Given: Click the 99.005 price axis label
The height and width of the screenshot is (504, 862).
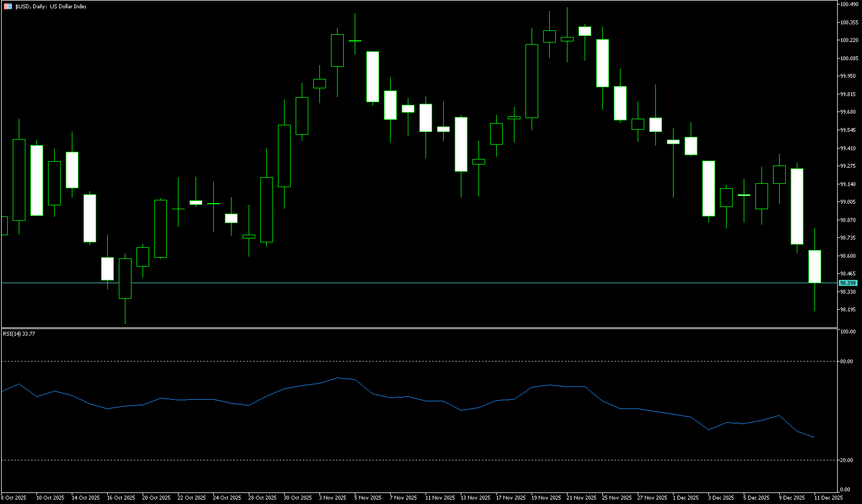Looking at the screenshot, I should [849, 202].
